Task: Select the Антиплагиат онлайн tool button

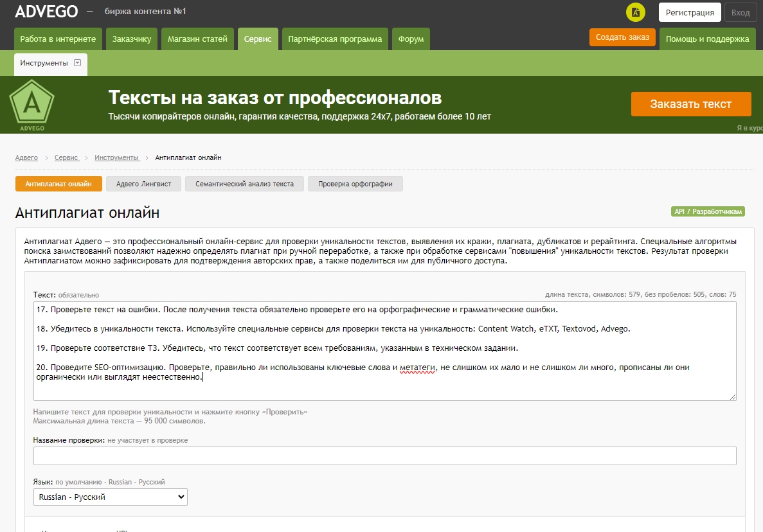Action: [58, 184]
